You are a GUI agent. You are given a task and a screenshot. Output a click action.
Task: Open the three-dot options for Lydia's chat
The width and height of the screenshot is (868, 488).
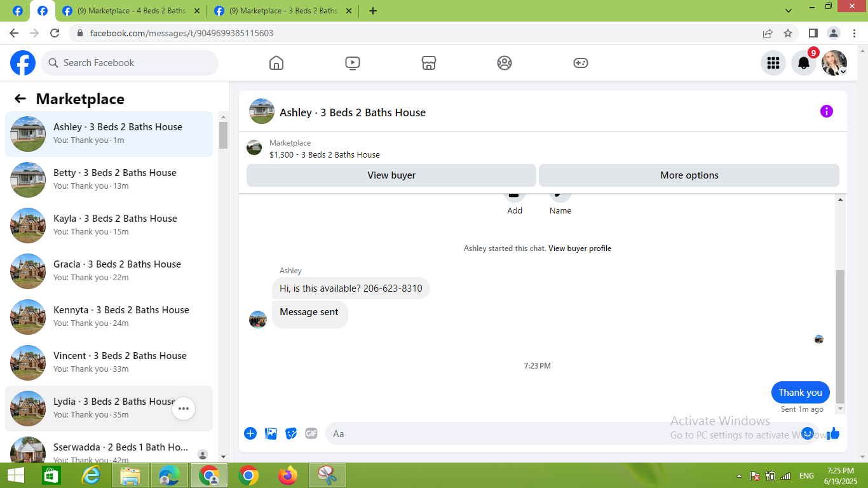tap(184, 409)
